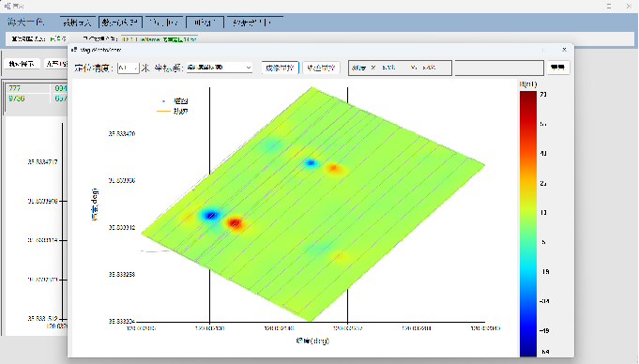639x364 pixels.
Task: Click the button right of the highlighted 成像 button
Action: click(321, 68)
